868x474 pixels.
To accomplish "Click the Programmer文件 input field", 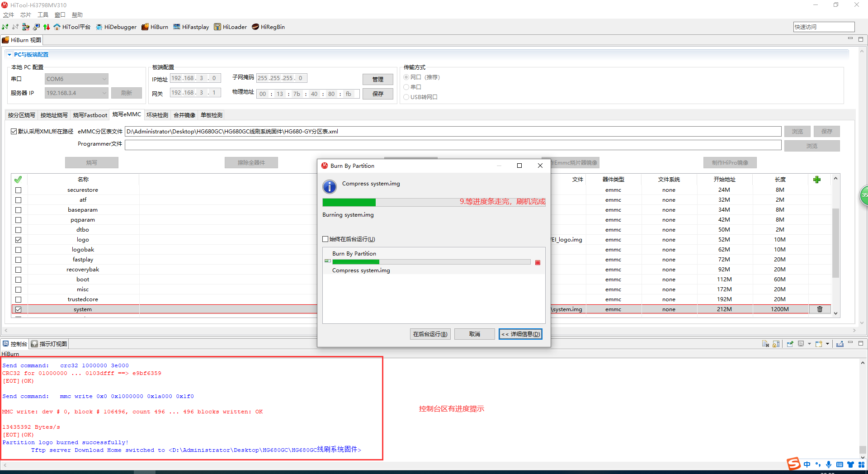I will click(453, 145).
